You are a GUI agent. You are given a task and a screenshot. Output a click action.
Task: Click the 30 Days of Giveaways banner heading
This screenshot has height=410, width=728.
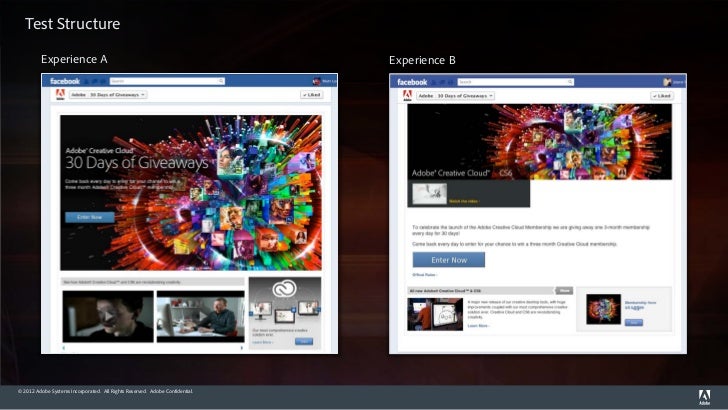tap(137, 163)
